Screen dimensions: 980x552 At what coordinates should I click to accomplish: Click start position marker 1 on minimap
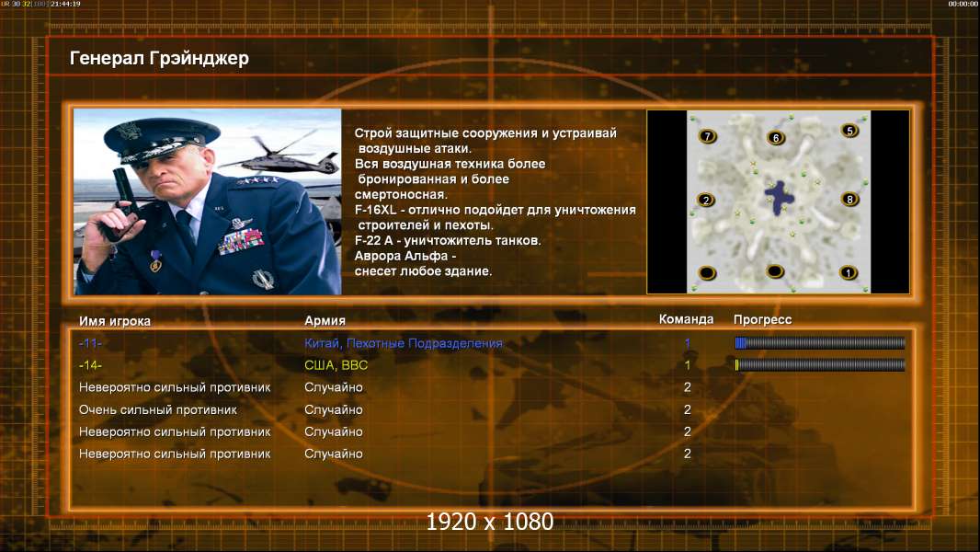pyautogui.click(x=849, y=272)
